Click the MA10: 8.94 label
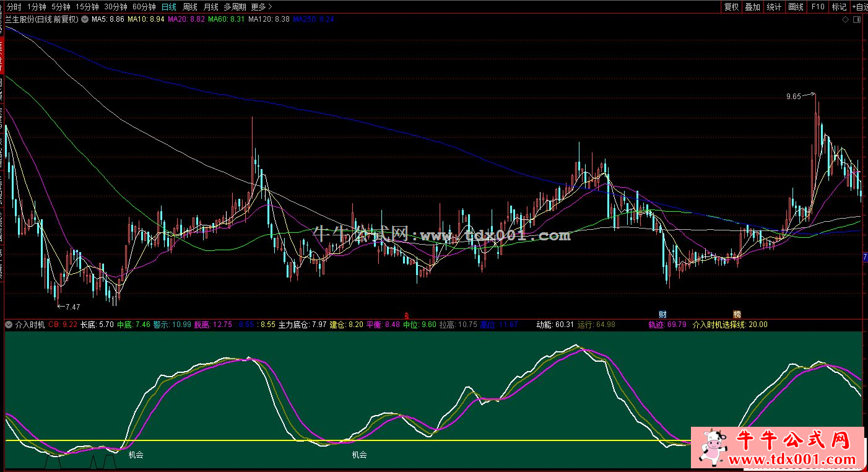The height and width of the screenshot is (472, 868). [146, 19]
